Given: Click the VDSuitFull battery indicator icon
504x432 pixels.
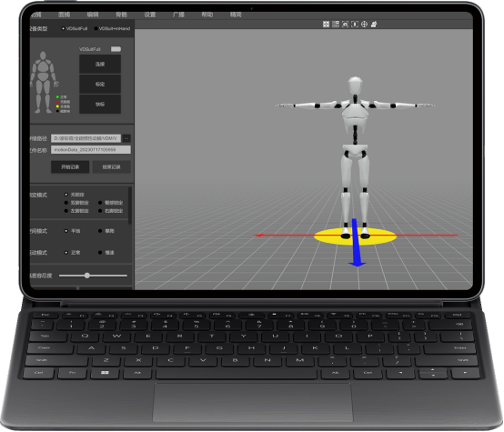Looking at the screenshot, I should click(116, 49).
